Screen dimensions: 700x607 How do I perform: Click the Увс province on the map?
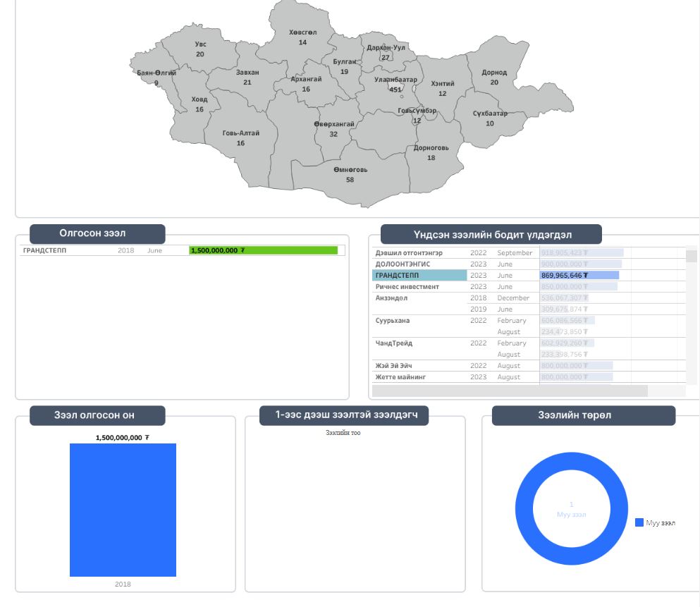200,49
